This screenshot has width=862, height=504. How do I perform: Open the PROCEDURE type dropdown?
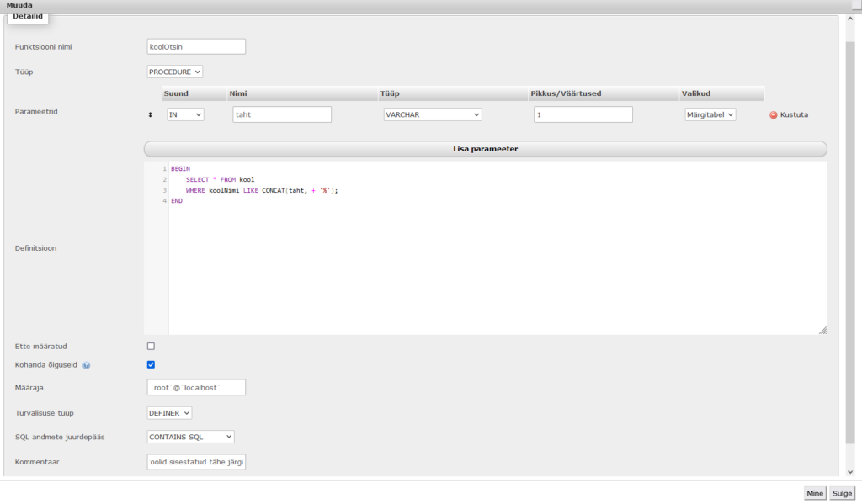174,72
